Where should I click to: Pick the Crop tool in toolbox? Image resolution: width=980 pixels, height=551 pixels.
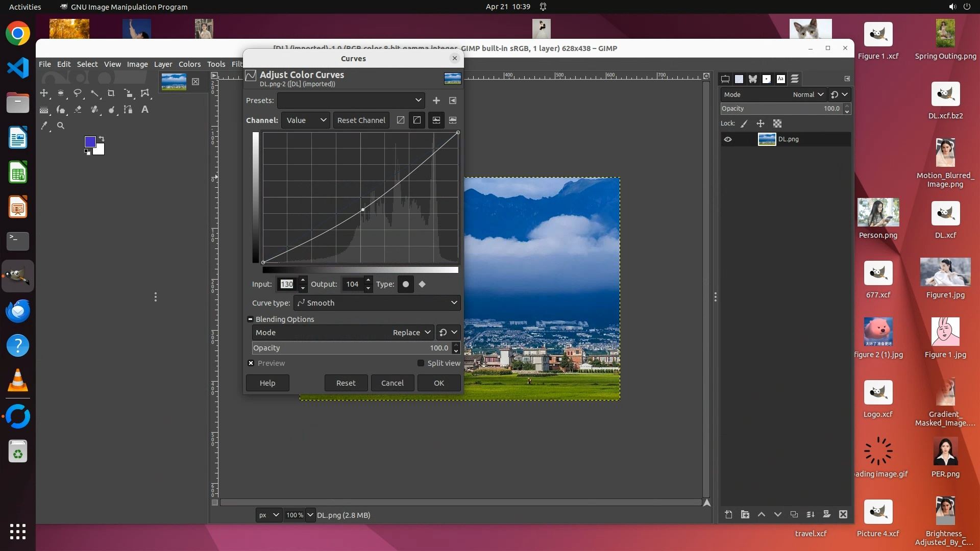[111, 93]
